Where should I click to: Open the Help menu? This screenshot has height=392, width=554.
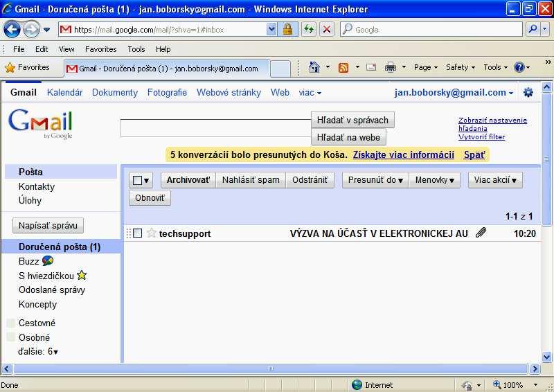(163, 49)
